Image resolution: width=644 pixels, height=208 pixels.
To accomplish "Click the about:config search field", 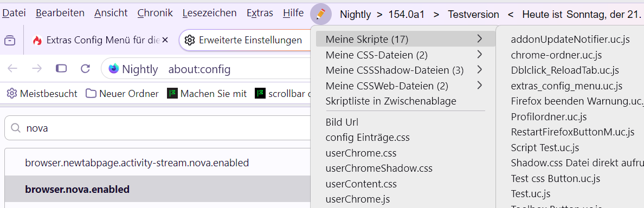I will coord(158,128).
